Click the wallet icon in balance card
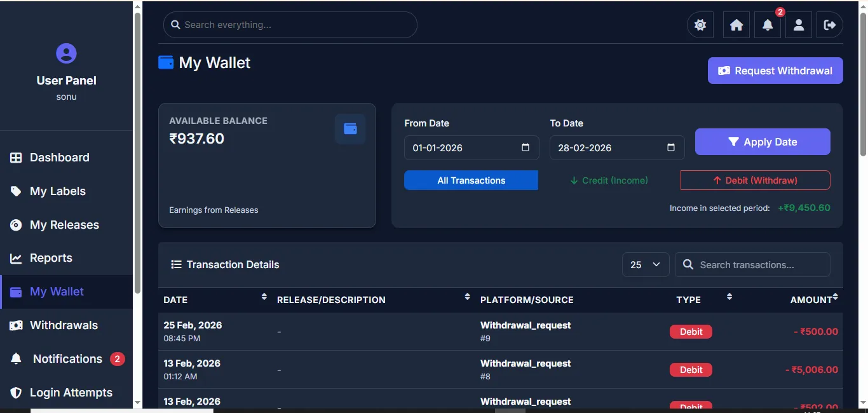This screenshot has width=868, height=413. (350, 129)
